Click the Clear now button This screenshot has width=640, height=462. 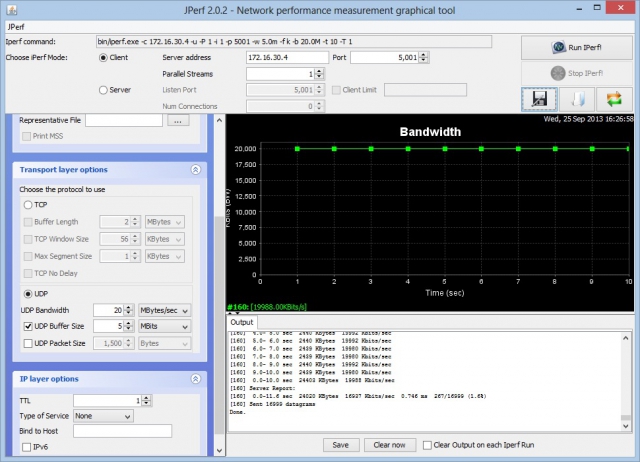pyautogui.click(x=389, y=445)
